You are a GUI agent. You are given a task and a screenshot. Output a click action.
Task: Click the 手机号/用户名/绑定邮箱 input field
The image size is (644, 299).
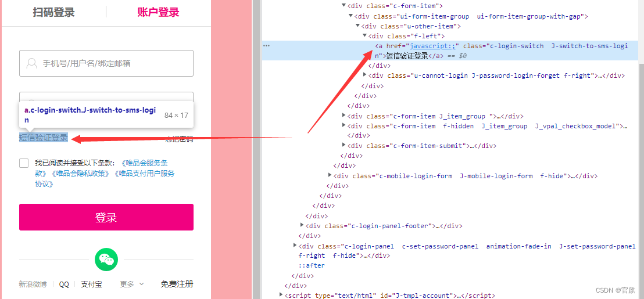point(106,63)
